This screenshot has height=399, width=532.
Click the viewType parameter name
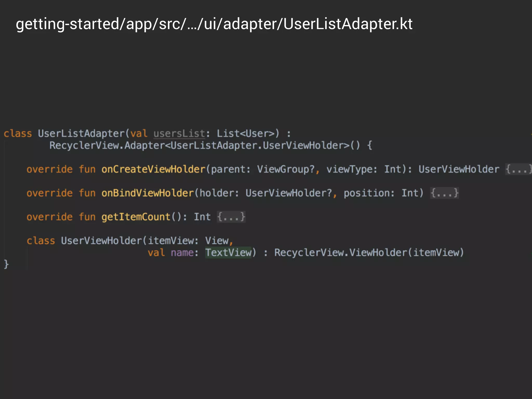[x=349, y=169]
